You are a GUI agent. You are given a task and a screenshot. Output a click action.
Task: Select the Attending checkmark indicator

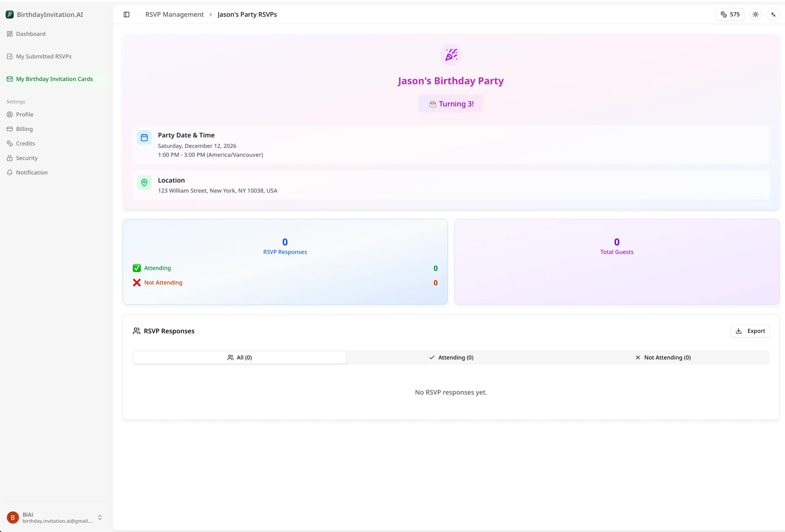pyautogui.click(x=136, y=268)
